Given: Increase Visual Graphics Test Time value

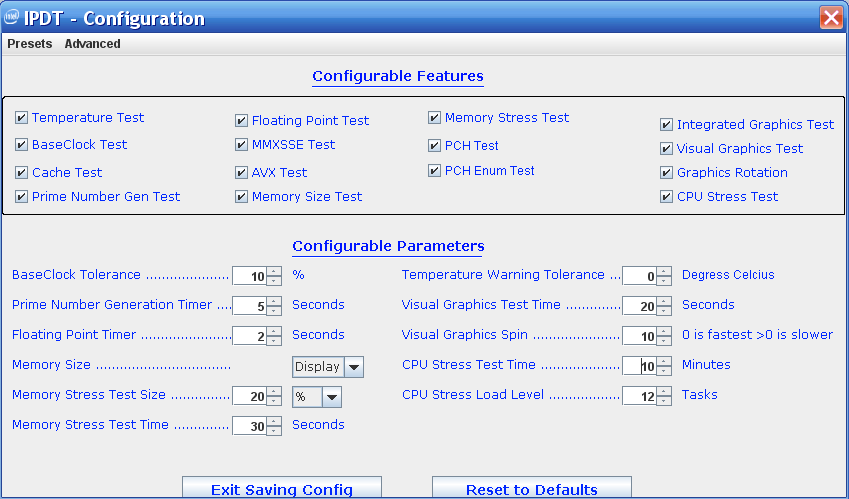Looking at the screenshot, I should tap(664, 301).
